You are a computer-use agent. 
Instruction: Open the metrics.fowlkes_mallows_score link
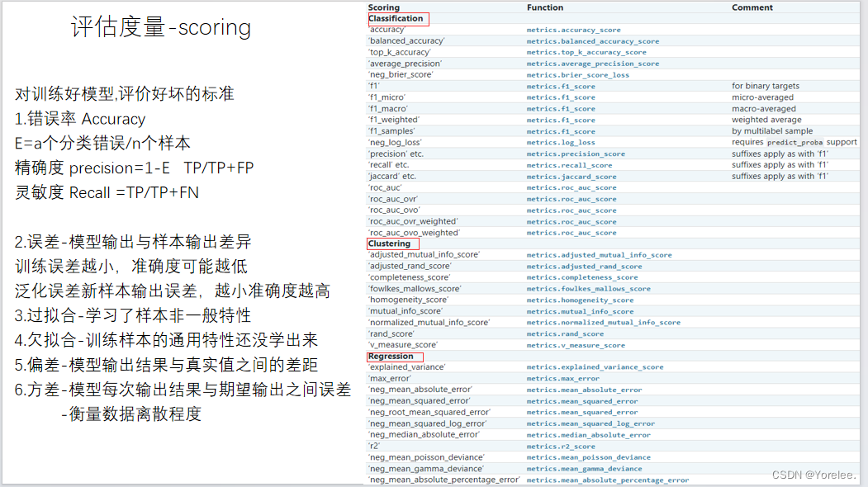[x=589, y=289]
